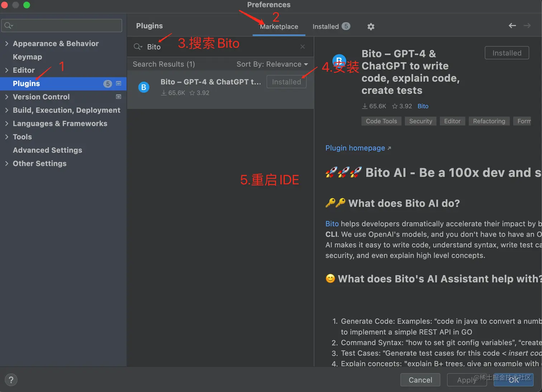Click the Security tag
This screenshot has height=392, width=542.
[x=420, y=121]
